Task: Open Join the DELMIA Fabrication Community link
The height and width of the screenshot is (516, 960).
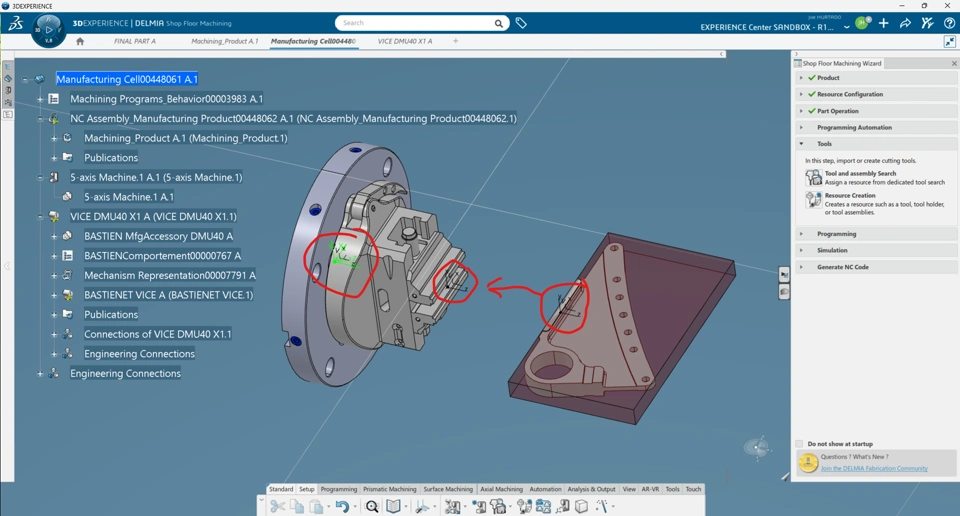Action: (874, 468)
